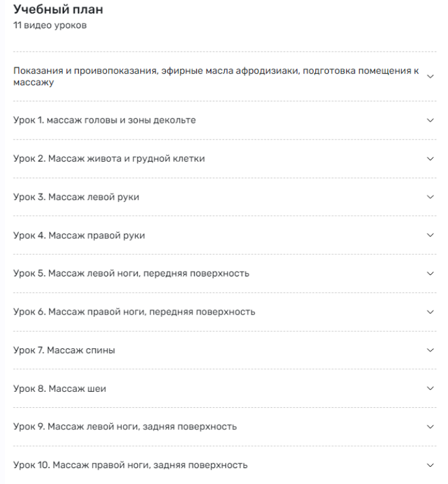Expand Урок 5 with the chevron arrow
The image size is (448, 484).
(x=430, y=273)
